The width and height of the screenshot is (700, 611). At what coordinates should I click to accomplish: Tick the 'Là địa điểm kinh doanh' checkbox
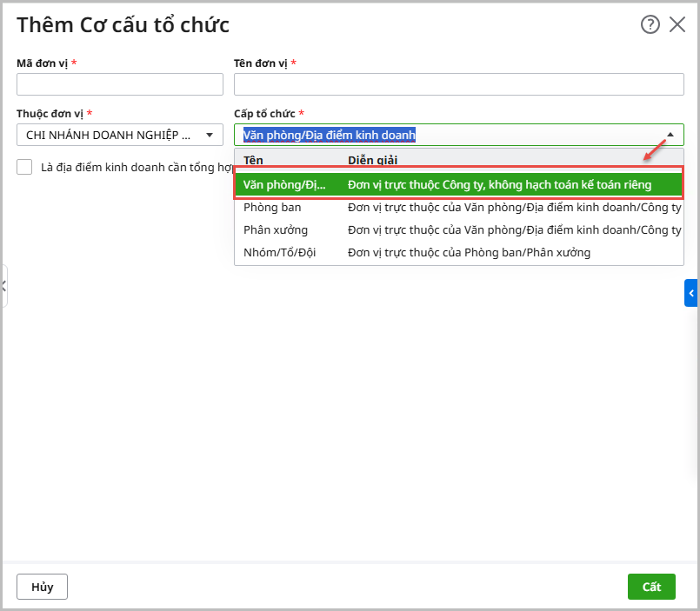24,167
